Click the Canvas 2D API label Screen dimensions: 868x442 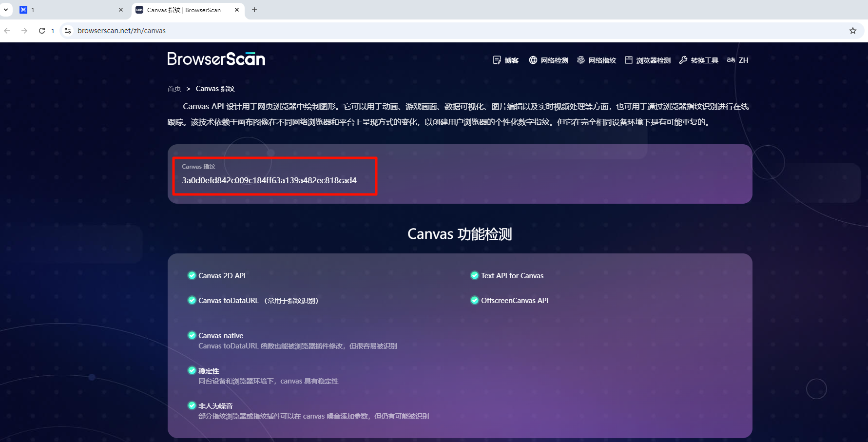pyautogui.click(x=222, y=276)
